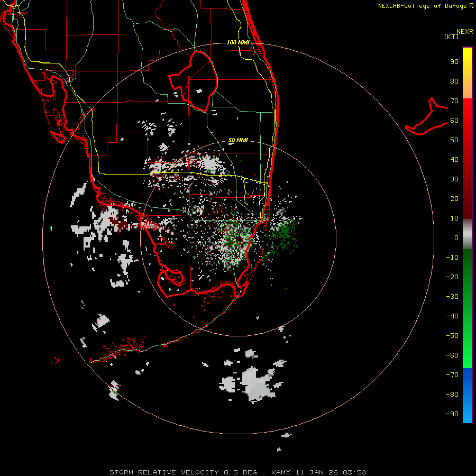Click the gray zero-velocity segment of the color bar
The width and height of the screenshot is (476, 476).
(x=467, y=234)
